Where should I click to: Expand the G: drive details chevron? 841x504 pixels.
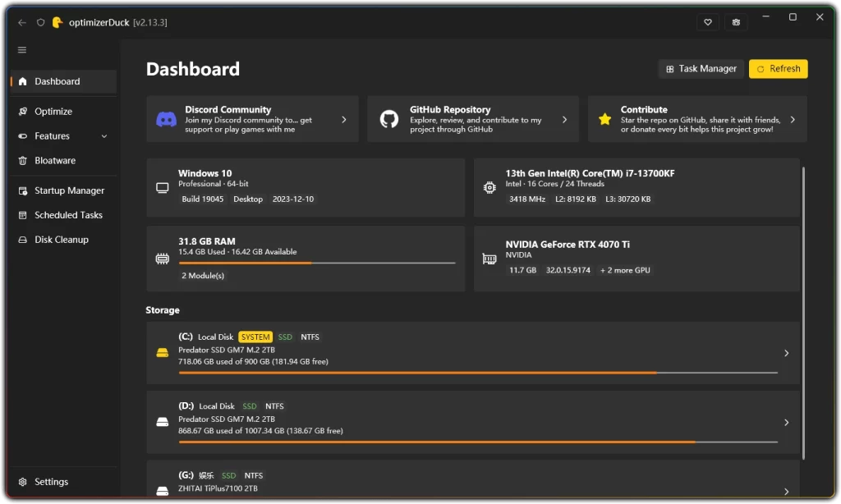786,491
